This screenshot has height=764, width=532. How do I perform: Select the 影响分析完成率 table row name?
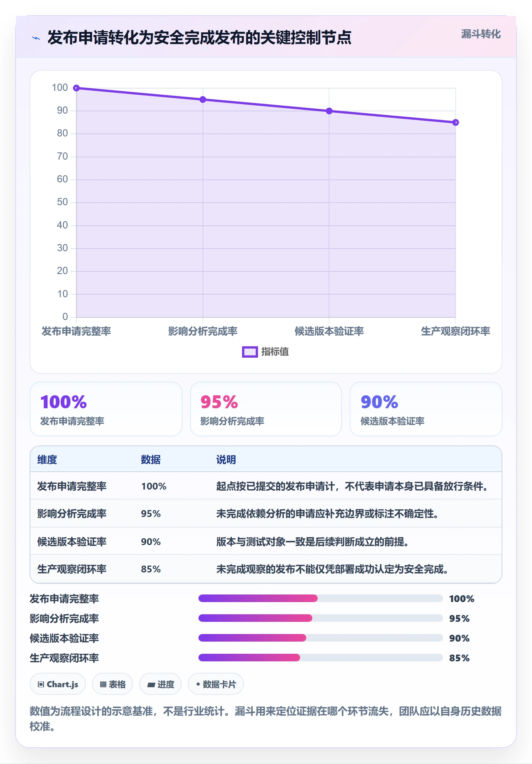[x=72, y=514]
